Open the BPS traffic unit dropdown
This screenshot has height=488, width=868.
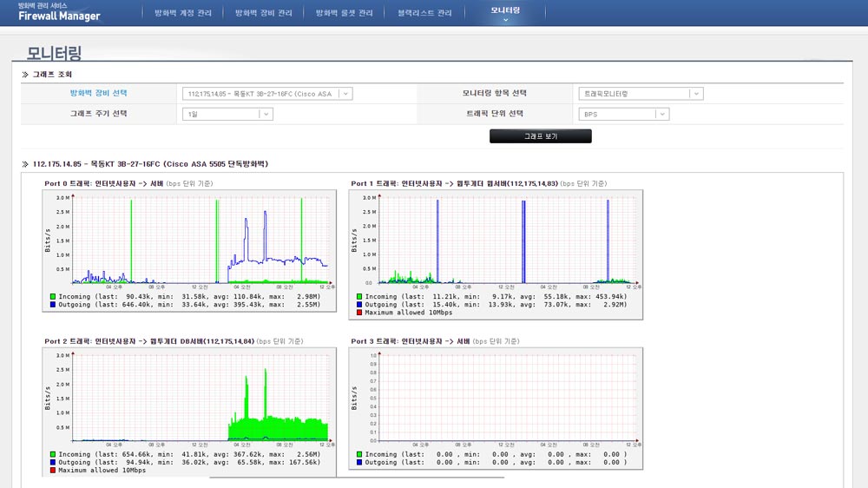(x=624, y=114)
